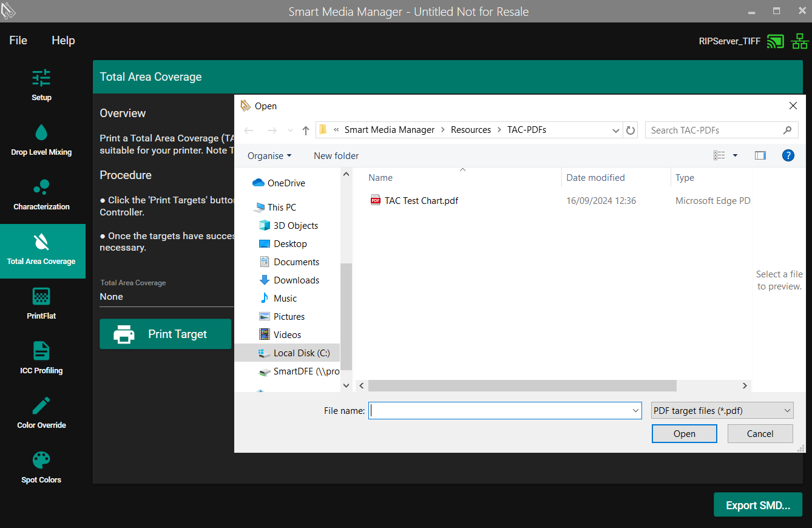Click the TAC-PDFs breadcrumb segment
Screen dimensions: 812x528
point(527,130)
